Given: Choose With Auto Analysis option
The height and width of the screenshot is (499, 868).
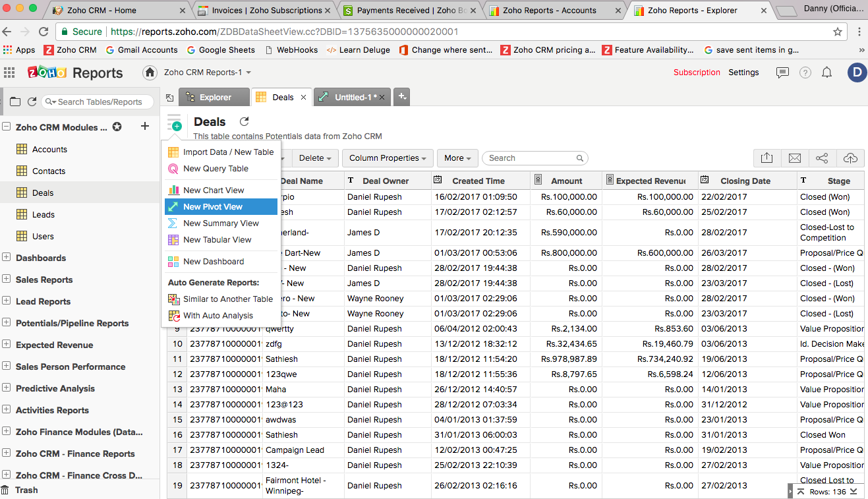Looking at the screenshot, I should point(221,316).
